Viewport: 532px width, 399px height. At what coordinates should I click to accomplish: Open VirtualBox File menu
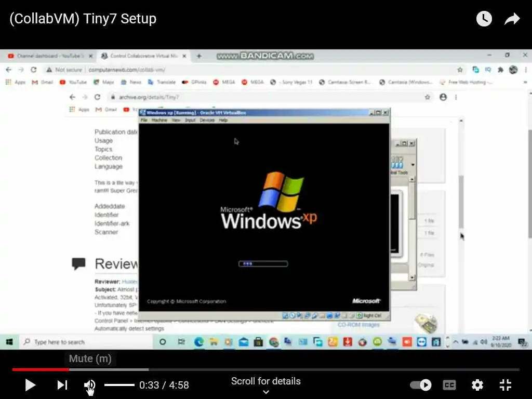144,120
